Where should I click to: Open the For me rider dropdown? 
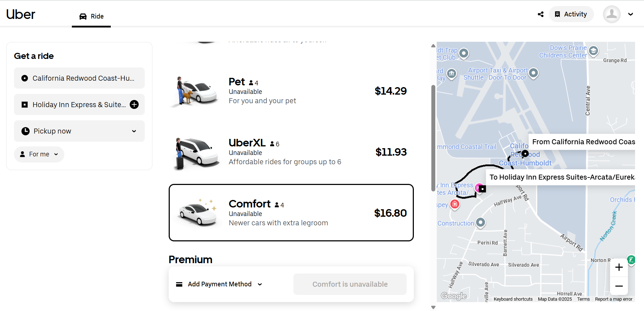tap(39, 154)
